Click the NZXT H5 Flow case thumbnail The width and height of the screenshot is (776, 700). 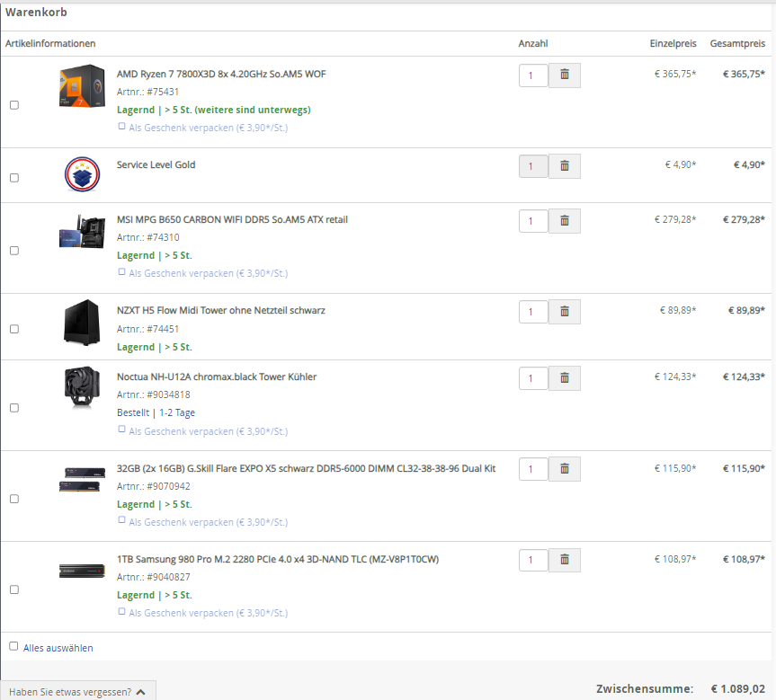[x=82, y=323]
